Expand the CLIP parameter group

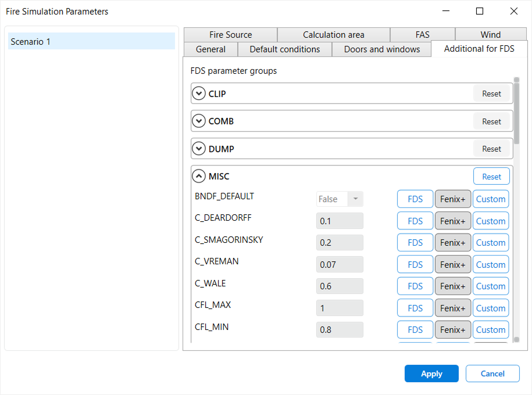tap(199, 93)
